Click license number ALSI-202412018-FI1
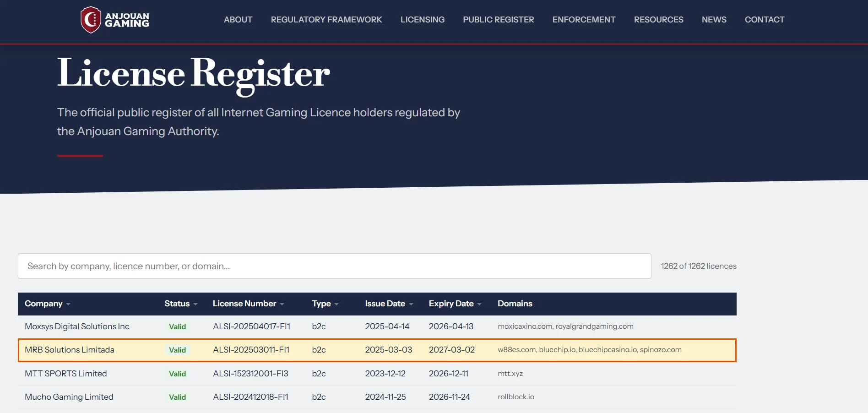 click(251, 397)
